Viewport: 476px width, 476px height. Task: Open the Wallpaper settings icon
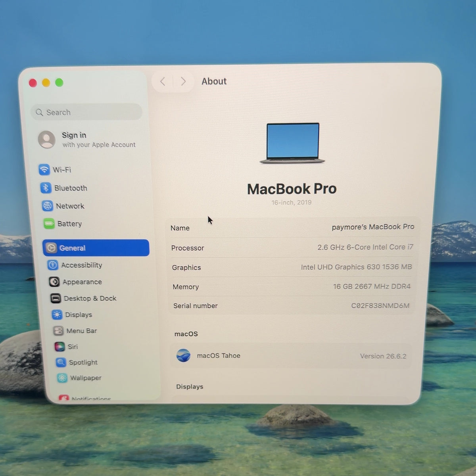(62, 378)
